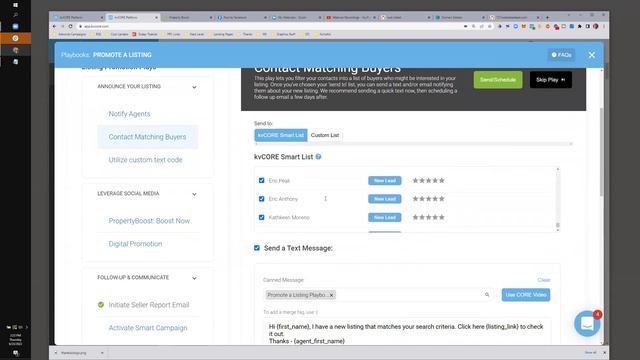Screen dimensions: 640x360
Task: Uncheck the Eric Peak contact checkbox
Action: (261, 180)
